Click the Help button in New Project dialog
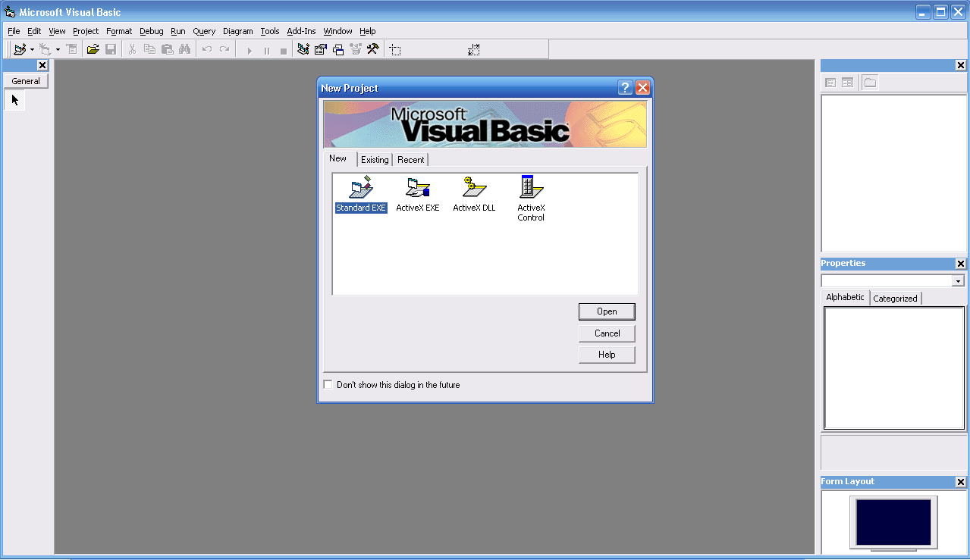 pos(607,355)
